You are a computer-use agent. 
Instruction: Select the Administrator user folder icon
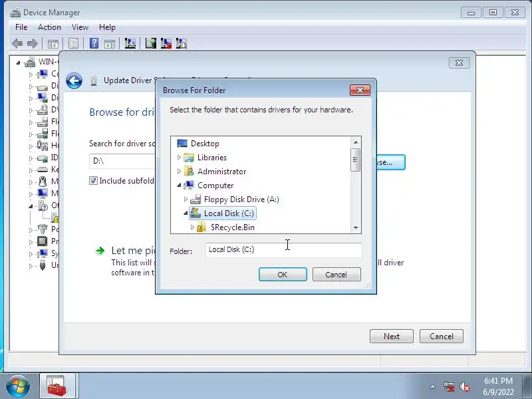189,172
